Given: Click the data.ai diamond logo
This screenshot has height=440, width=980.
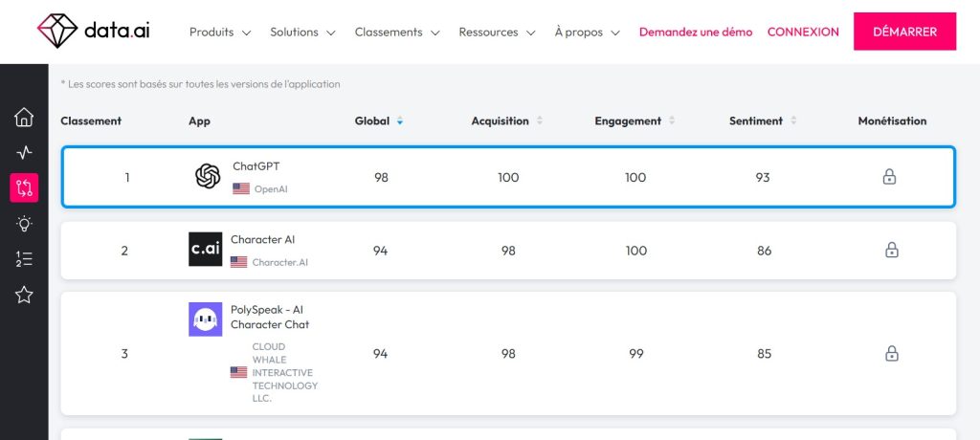Looking at the screenshot, I should pyautogui.click(x=56, y=32).
